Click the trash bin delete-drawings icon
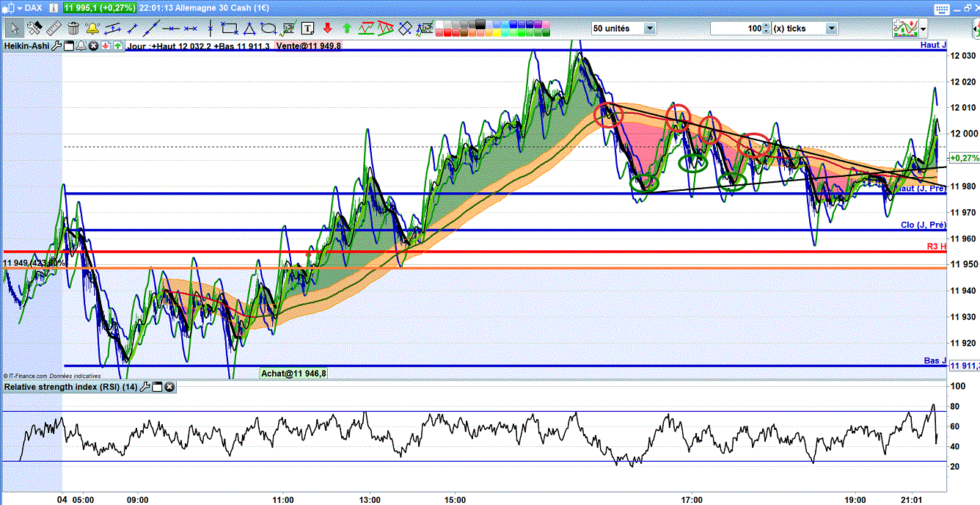The height and width of the screenshot is (505, 980). pyautogui.click(x=73, y=29)
